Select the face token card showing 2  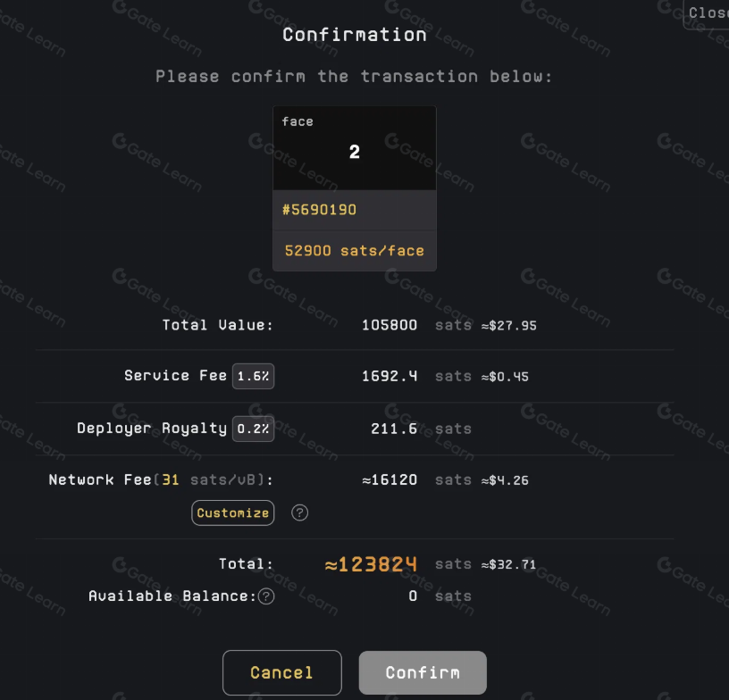354,148
